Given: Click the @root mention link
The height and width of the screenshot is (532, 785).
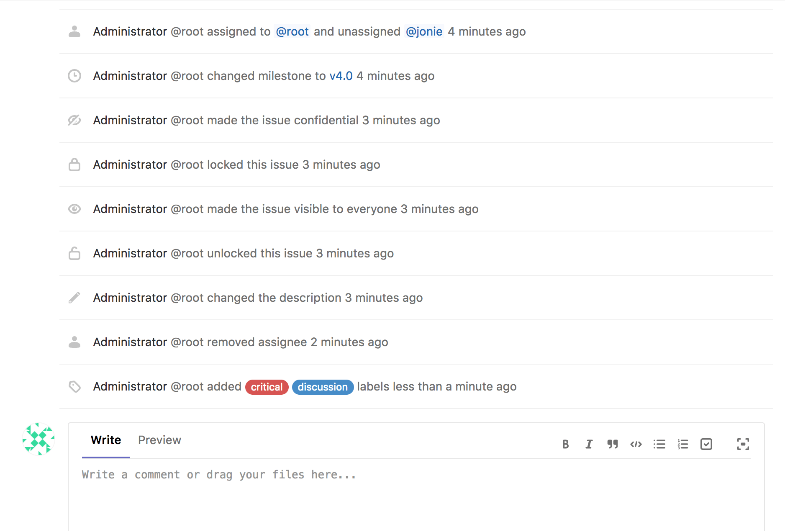Looking at the screenshot, I should (292, 31).
